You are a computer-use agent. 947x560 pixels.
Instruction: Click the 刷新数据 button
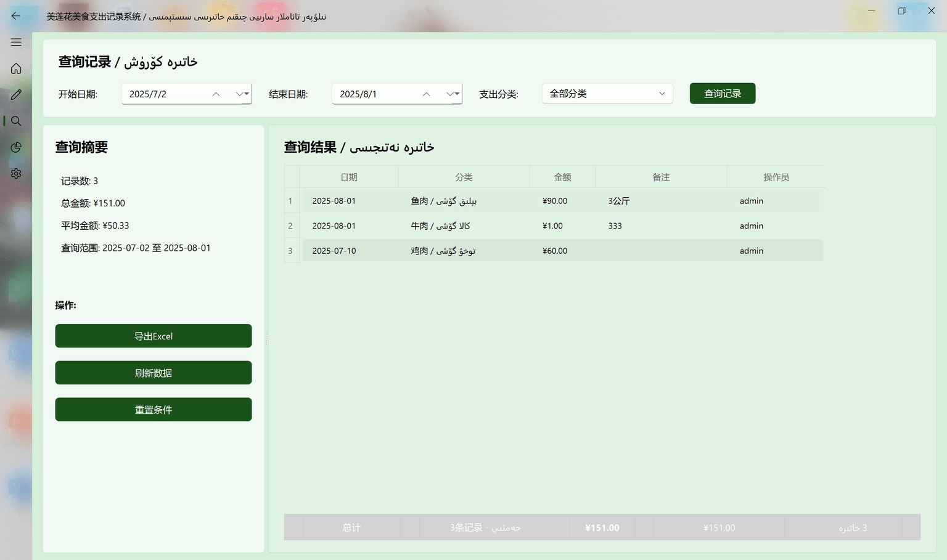pyautogui.click(x=154, y=373)
